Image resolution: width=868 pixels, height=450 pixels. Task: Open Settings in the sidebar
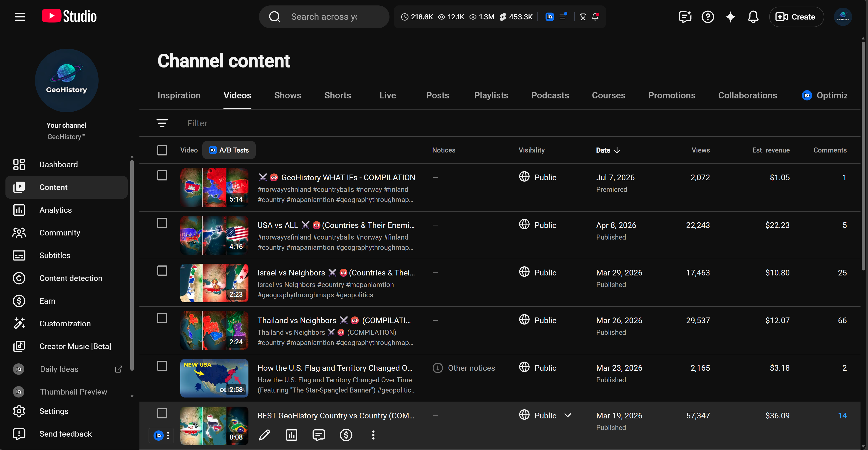click(66, 411)
